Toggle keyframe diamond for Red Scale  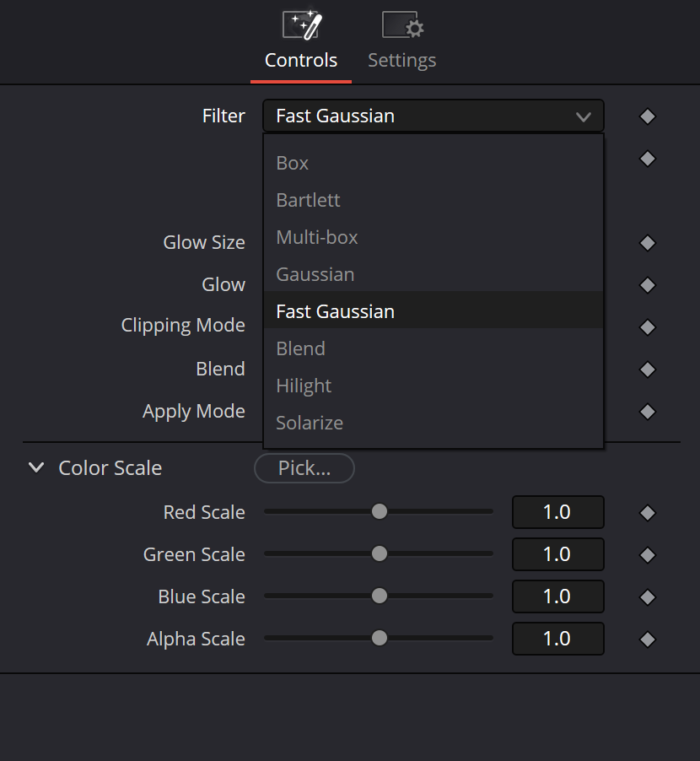648,513
